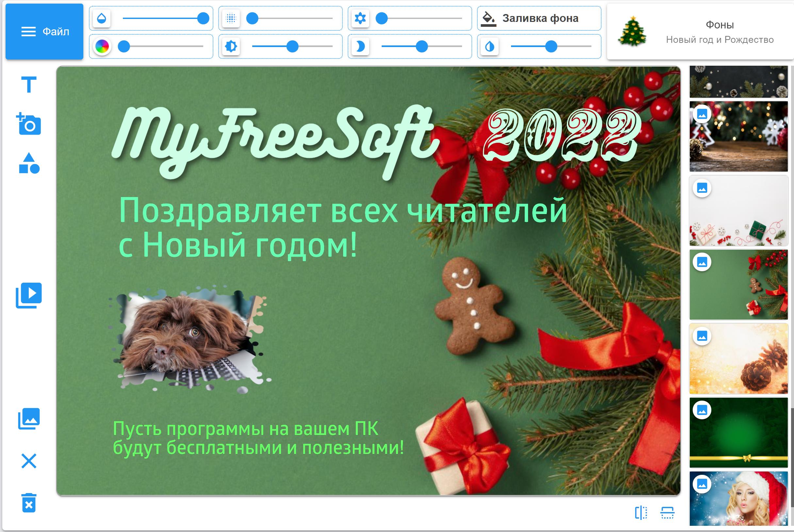This screenshot has width=794, height=532.
Task: Open the Файл menu
Action: 44,32
